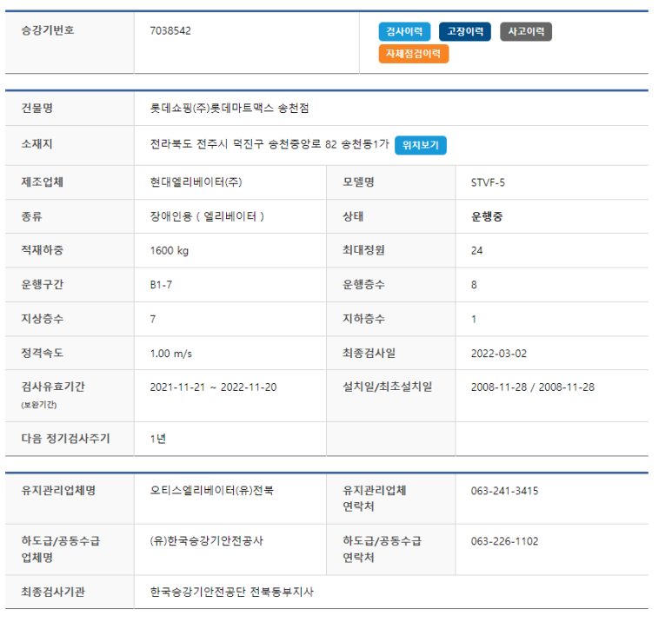Select install date 2008-11-28 / 2008-11-28
672x622 pixels.
[533, 387]
